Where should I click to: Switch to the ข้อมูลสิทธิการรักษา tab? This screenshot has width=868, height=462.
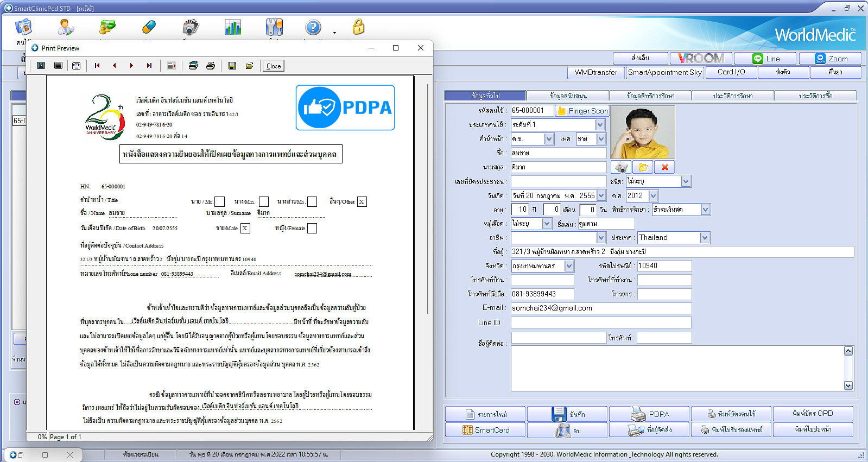[x=650, y=96]
